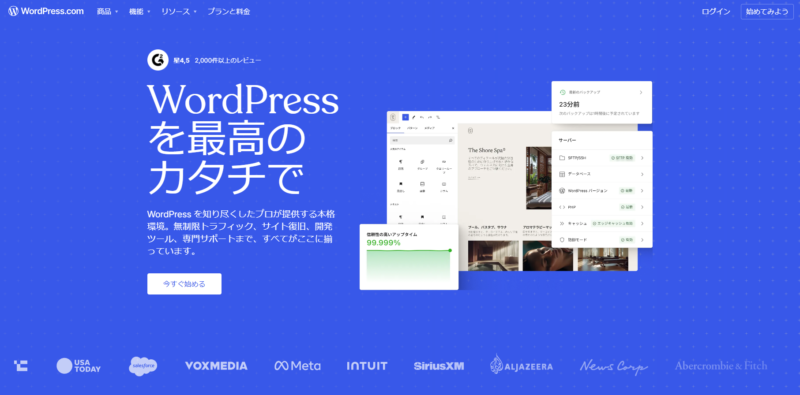Viewport: 800px width, 395px height.
Task: Click the blue block inserter button in editor
Action: point(406,117)
